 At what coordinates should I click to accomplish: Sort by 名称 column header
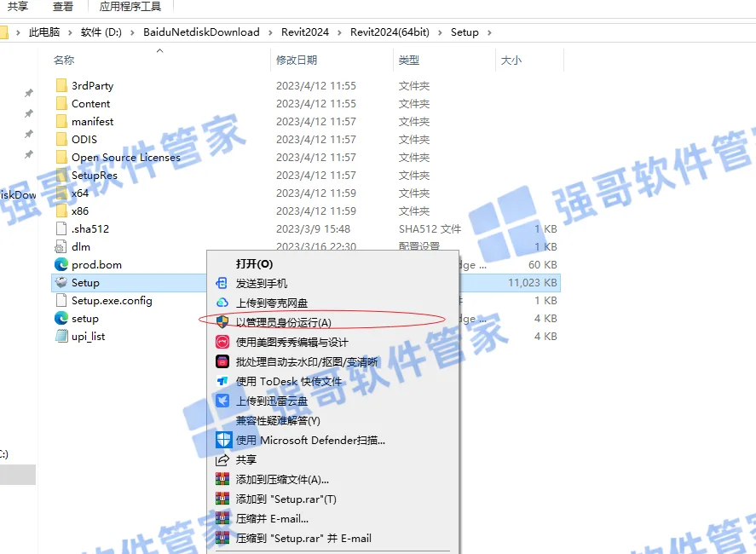click(x=64, y=61)
